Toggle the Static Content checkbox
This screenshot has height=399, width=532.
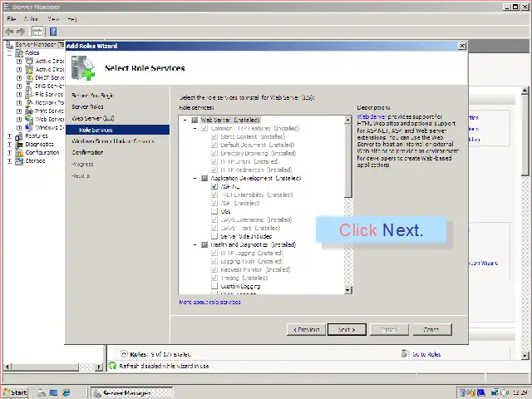click(214, 136)
